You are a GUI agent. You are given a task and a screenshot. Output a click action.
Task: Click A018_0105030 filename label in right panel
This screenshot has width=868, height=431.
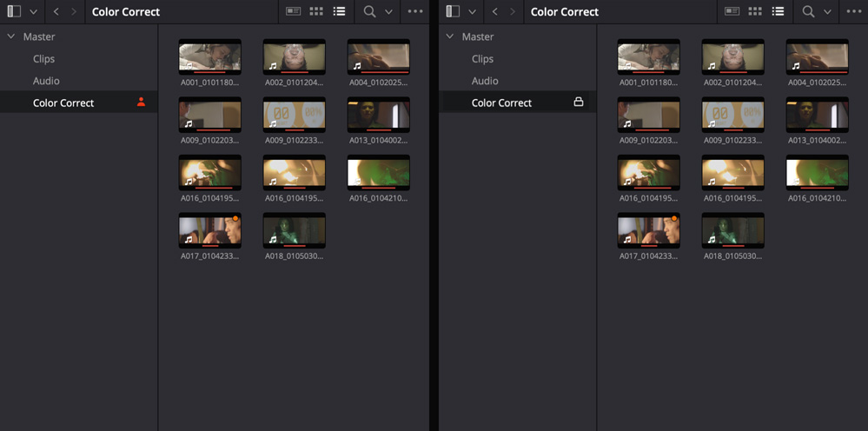733,256
